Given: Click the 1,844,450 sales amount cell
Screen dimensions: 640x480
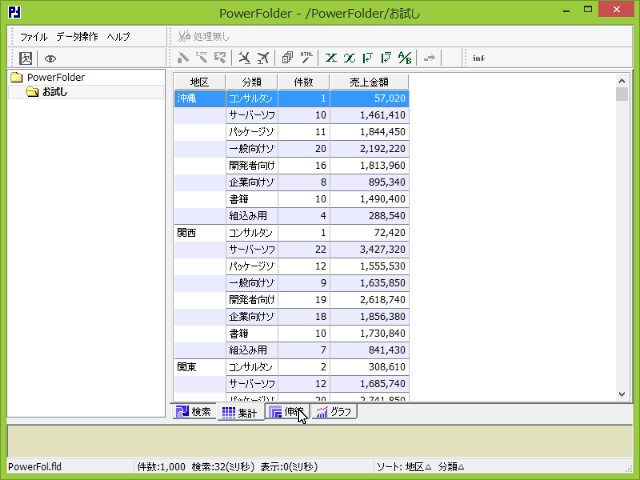Looking at the screenshot, I should click(x=369, y=132).
